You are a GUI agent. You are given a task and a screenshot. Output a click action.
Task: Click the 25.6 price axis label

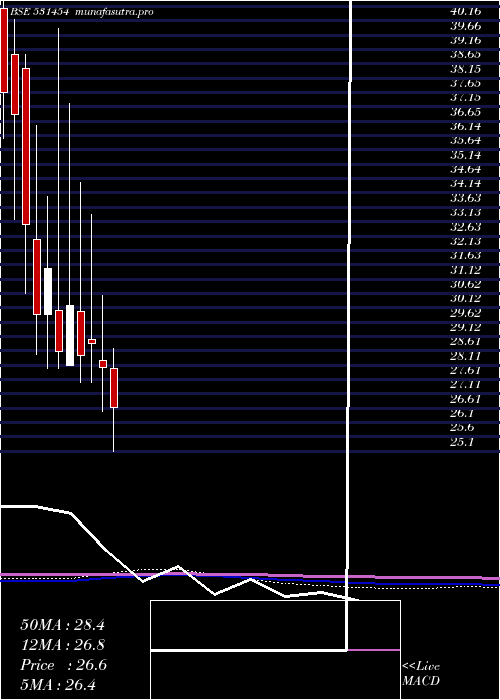462,427
